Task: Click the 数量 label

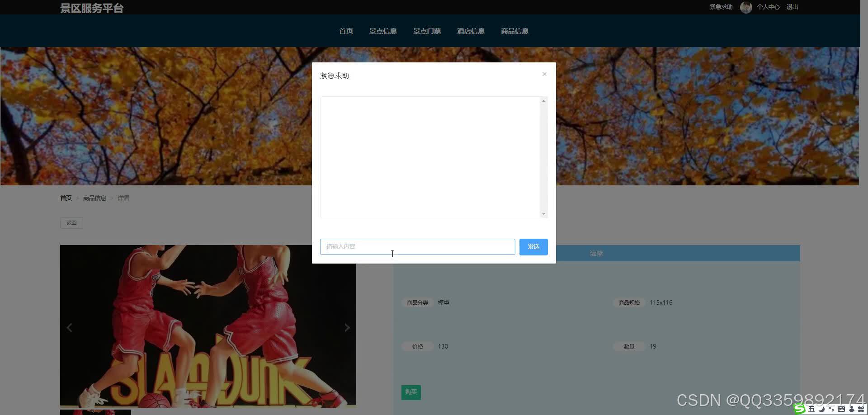Action: pos(629,346)
